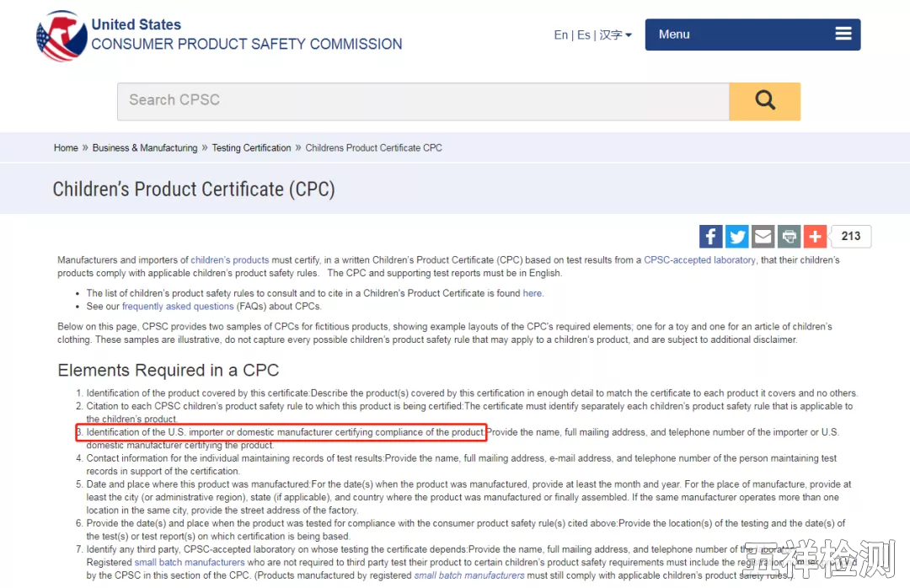Click the small batch manufacturers link
The height and width of the screenshot is (588, 910).
(x=189, y=562)
